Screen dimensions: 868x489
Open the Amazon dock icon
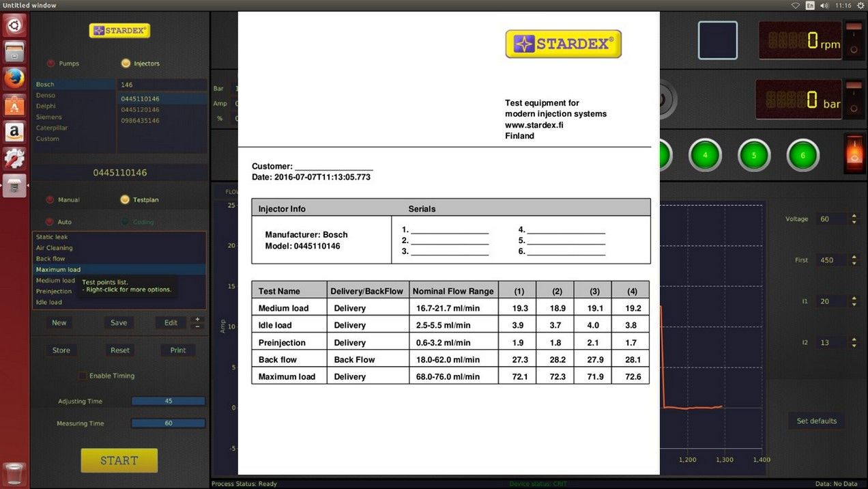click(14, 132)
